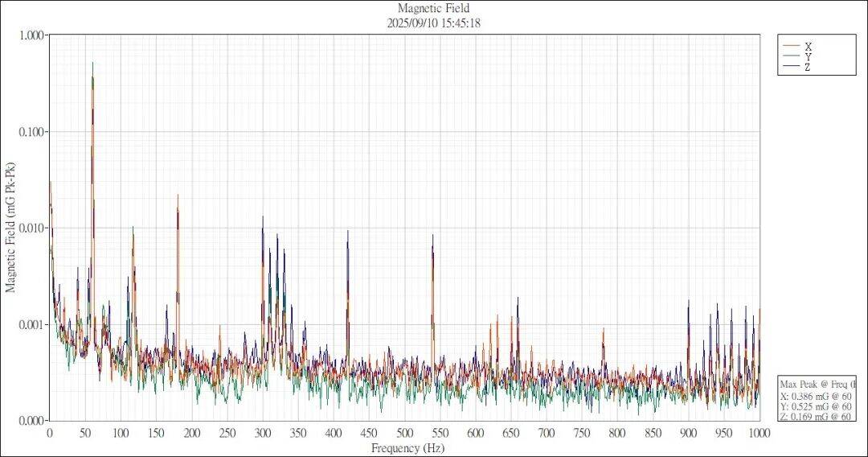The height and width of the screenshot is (457, 868).
Task: Click the peak at 420 Hz
Action: click(x=348, y=233)
